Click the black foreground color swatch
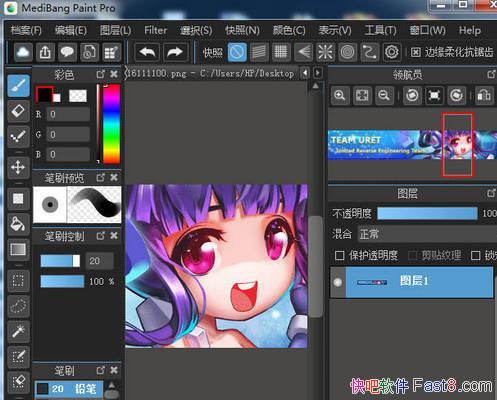This screenshot has height=400, width=497. click(44, 94)
